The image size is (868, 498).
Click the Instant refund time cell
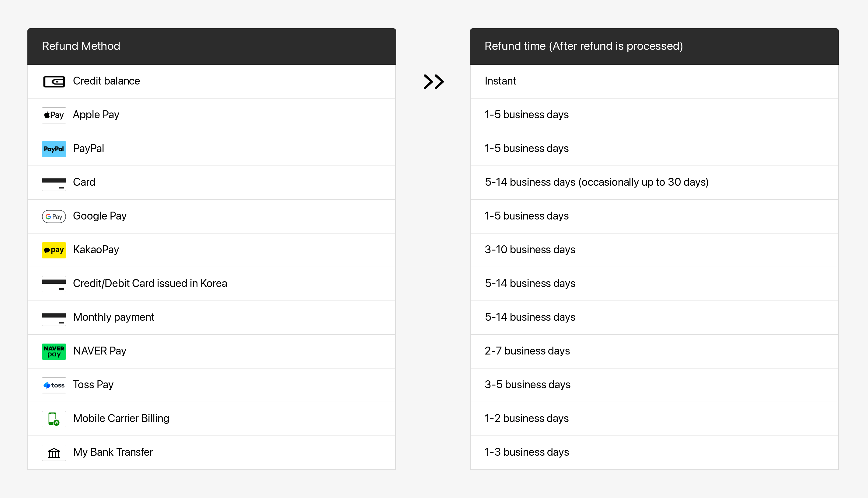(x=500, y=81)
